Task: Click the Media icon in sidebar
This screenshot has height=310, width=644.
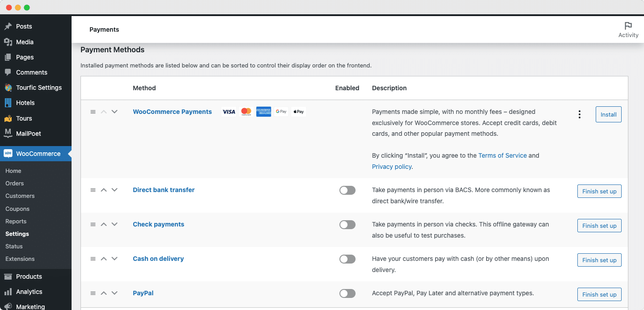Action: [8, 42]
